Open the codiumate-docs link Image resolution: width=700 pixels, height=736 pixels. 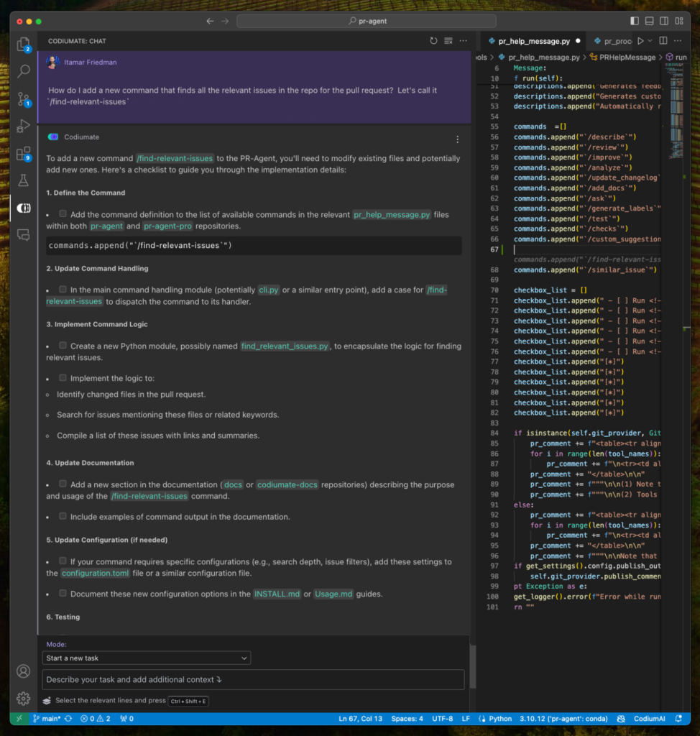(x=287, y=485)
